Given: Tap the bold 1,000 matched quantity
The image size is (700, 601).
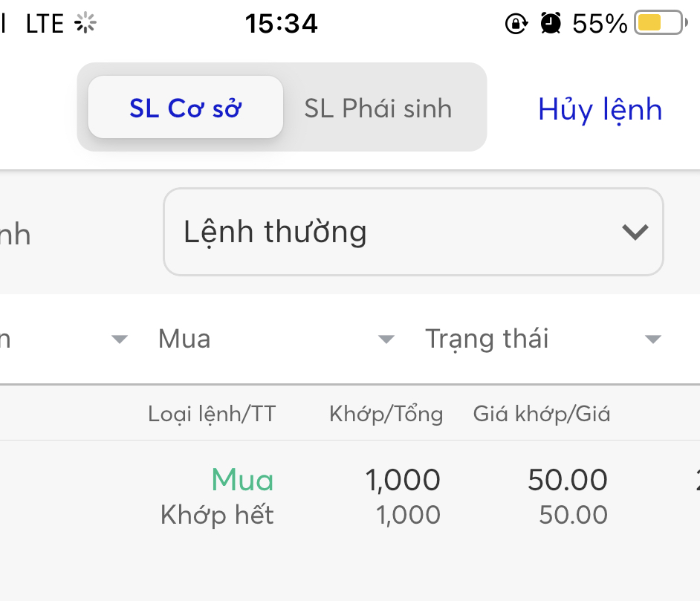Looking at the screenshot, I should coord(403,480).
